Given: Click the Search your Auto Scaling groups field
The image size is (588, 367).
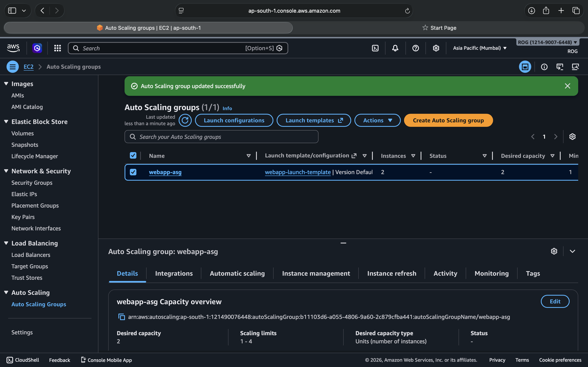Looking at the screenshot, I should tap(221, 137).
